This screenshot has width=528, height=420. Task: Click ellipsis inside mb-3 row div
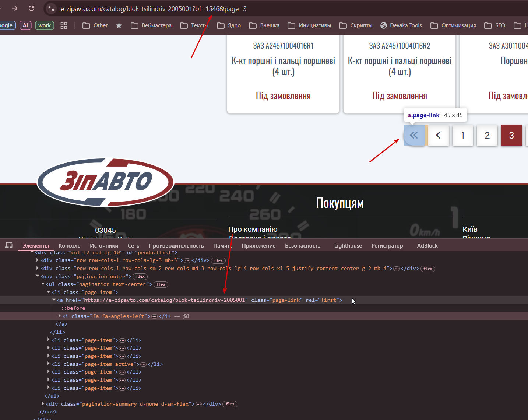(x=187, y=260)
